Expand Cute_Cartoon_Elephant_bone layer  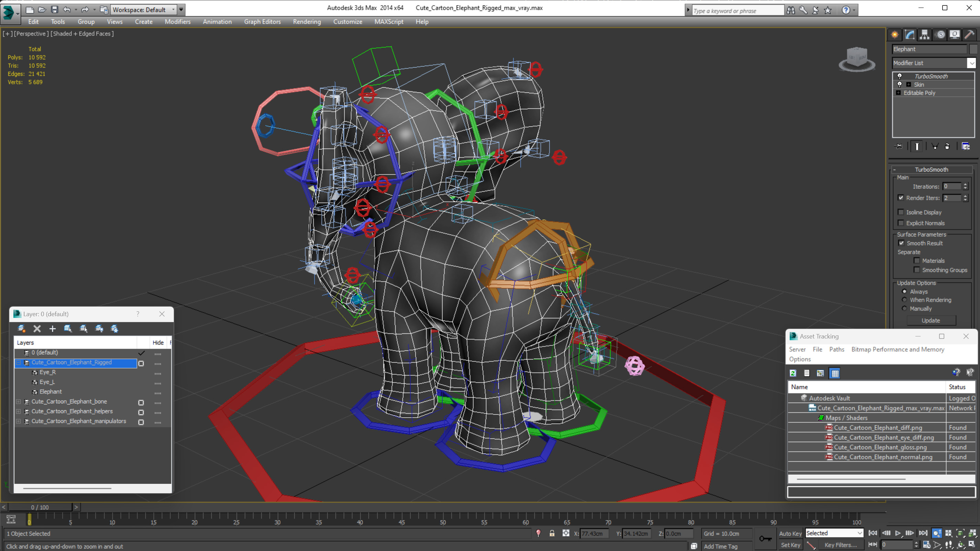(18, 402)
